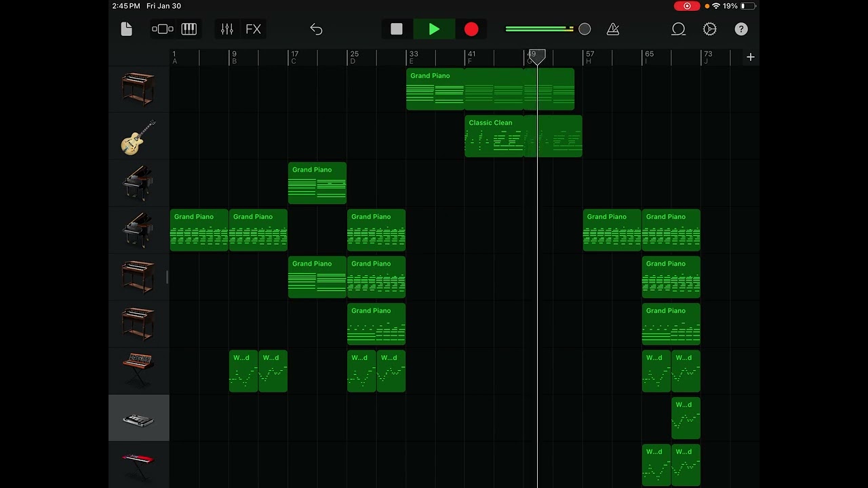Select the W...d synth region at bar 9
The image size is (868, 488).
click(x=243, y=371)
